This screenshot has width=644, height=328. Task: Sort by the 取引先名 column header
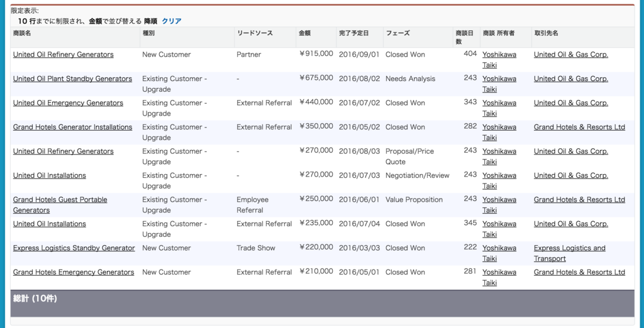pyautogui.click(x=546, y=34)
